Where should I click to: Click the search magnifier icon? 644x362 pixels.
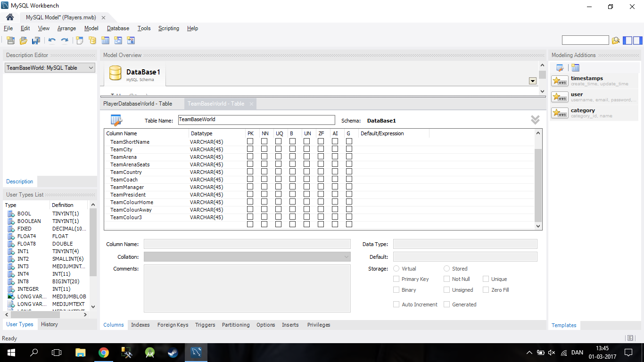pyautogui.click(x=615, y=41)
